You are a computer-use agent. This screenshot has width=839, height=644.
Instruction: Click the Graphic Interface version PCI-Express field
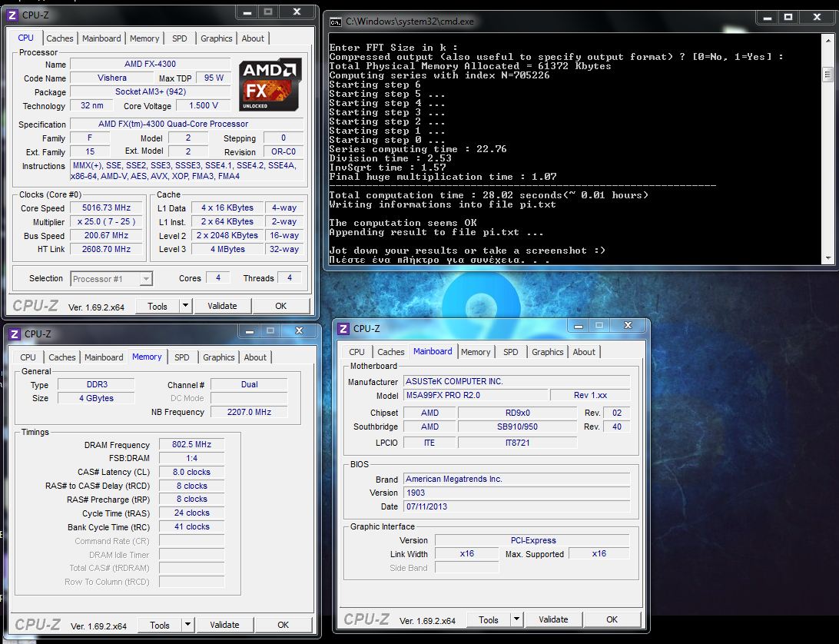533,540
